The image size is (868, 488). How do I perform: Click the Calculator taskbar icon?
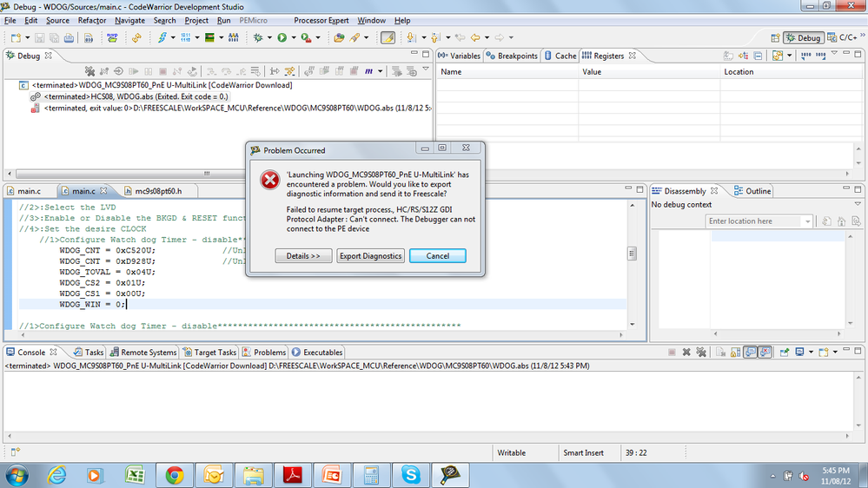coord(371,475)
